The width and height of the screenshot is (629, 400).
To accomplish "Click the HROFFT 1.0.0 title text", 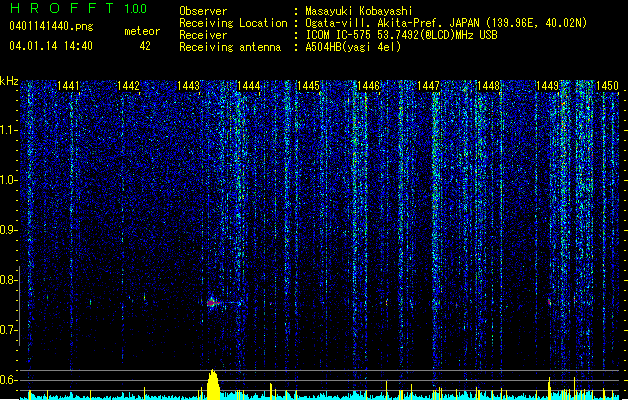I will point(78,8).
